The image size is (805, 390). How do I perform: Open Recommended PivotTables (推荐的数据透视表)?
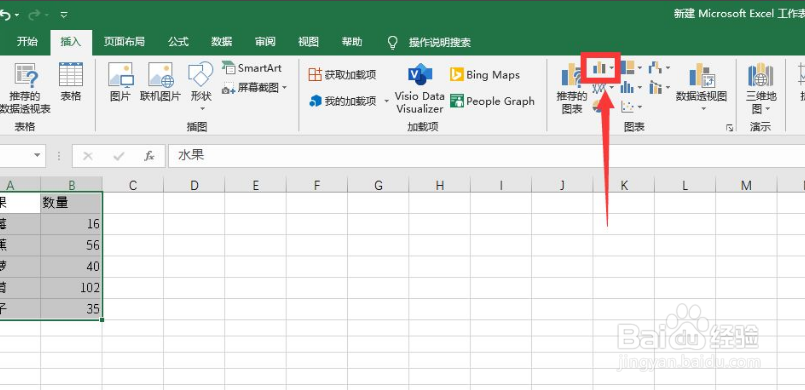point(25,88)
